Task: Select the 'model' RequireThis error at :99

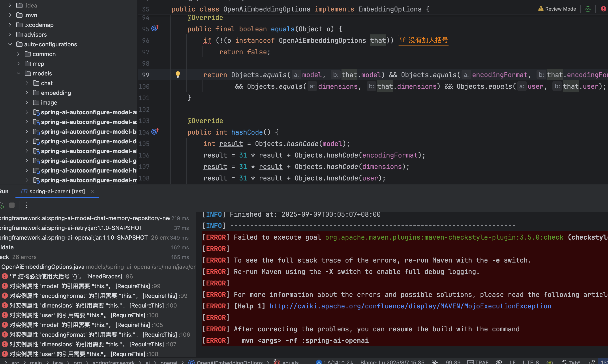Action: coord(98,286)
